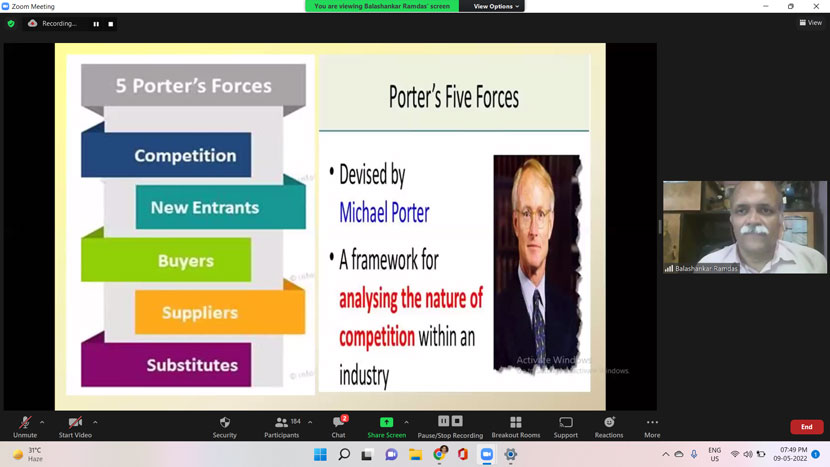Expand the video settings arrow beside Start Video

97,422
